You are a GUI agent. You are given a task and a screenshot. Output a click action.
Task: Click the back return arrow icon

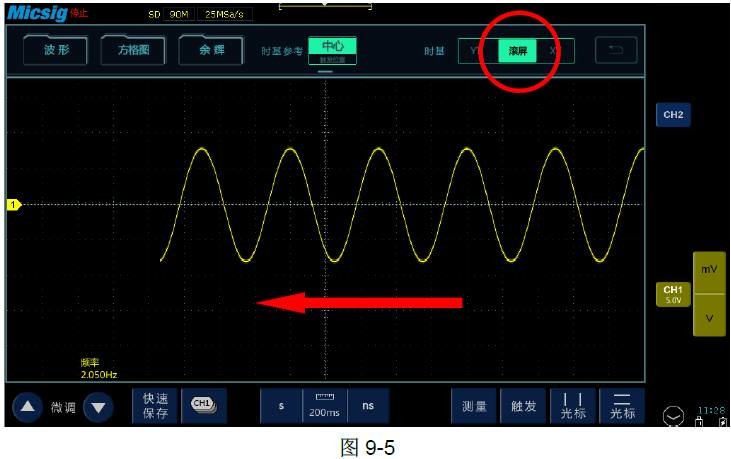(x=616, y=50)
